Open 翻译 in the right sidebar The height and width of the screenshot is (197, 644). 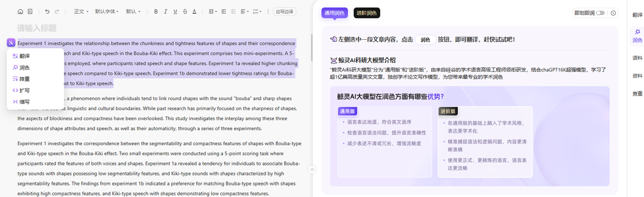click(637, 15)
